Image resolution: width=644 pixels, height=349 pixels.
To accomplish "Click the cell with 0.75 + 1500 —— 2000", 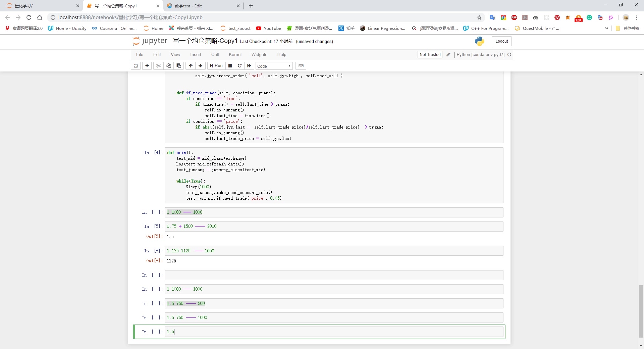I will pos(334,227).
